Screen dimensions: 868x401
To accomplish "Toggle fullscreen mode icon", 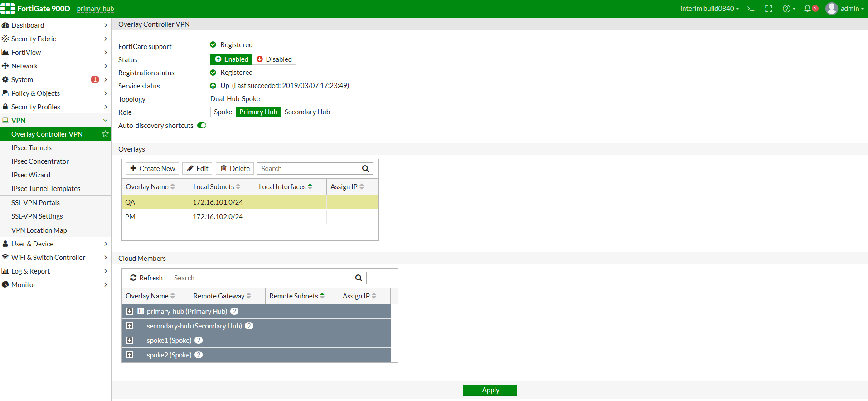I will point(769,9).
